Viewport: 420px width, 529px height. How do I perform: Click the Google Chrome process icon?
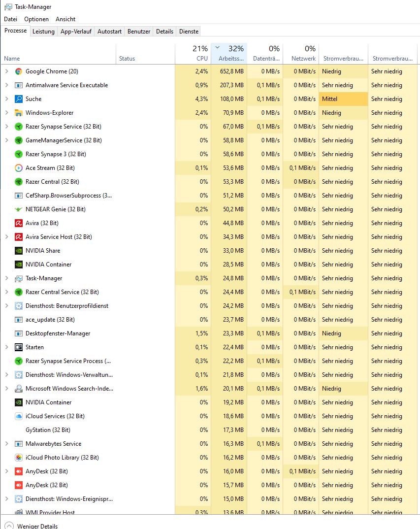[19, 71]
